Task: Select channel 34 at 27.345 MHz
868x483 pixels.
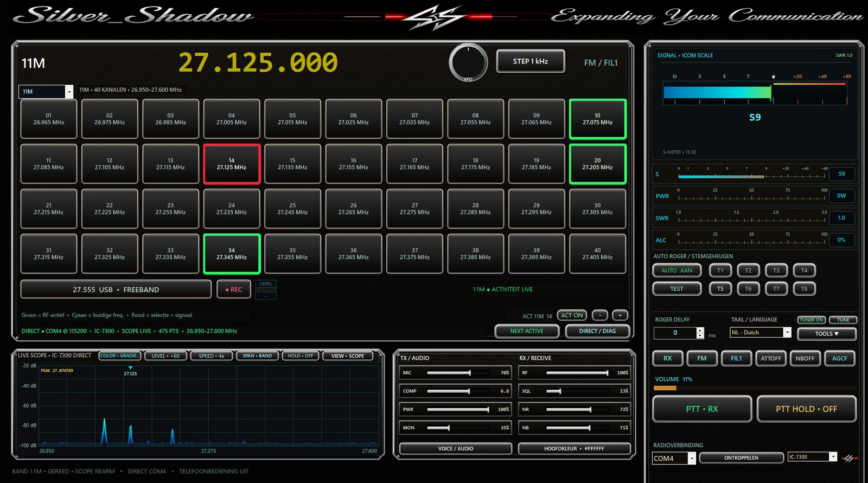Action: point(232,254)
